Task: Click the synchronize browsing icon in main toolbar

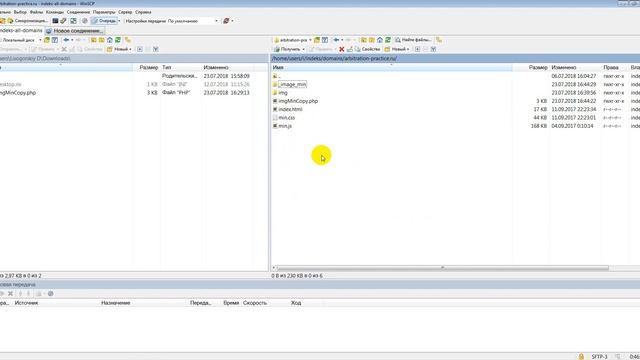Action: (73, 21)
